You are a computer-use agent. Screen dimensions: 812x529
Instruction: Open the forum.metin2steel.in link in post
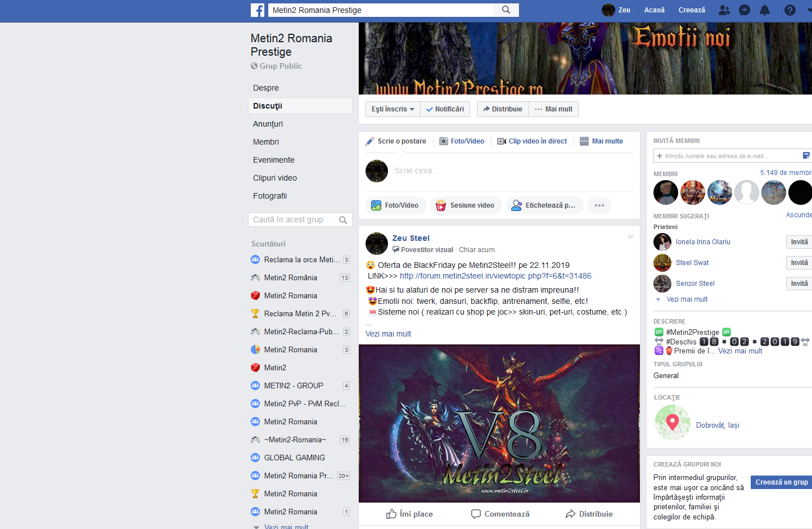[495, 276]
